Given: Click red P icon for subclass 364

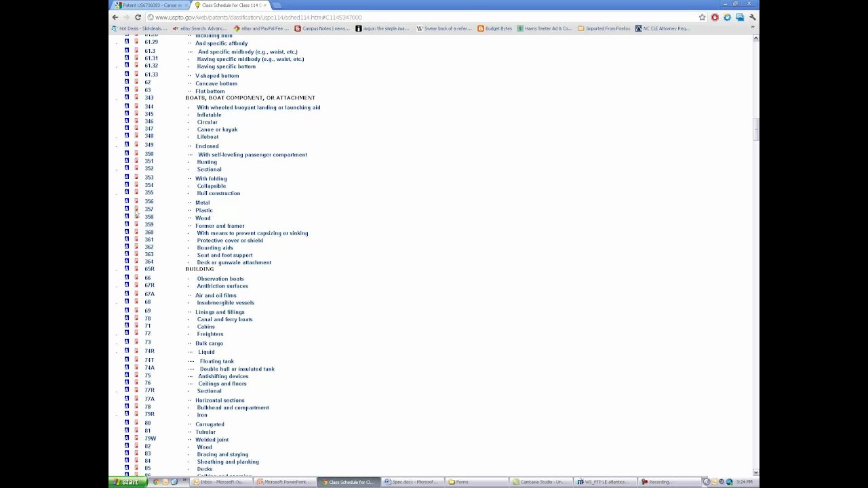Looking at the screenshot, I should (x=136, y=261).
